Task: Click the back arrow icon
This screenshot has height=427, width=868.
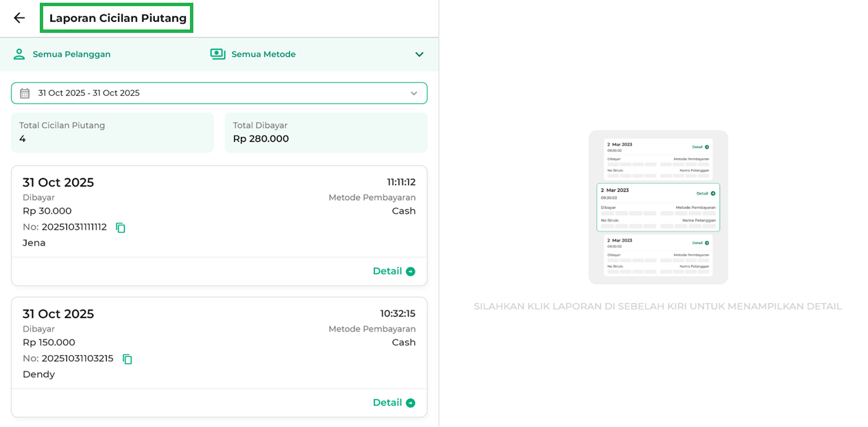Action: coord(19,18)
